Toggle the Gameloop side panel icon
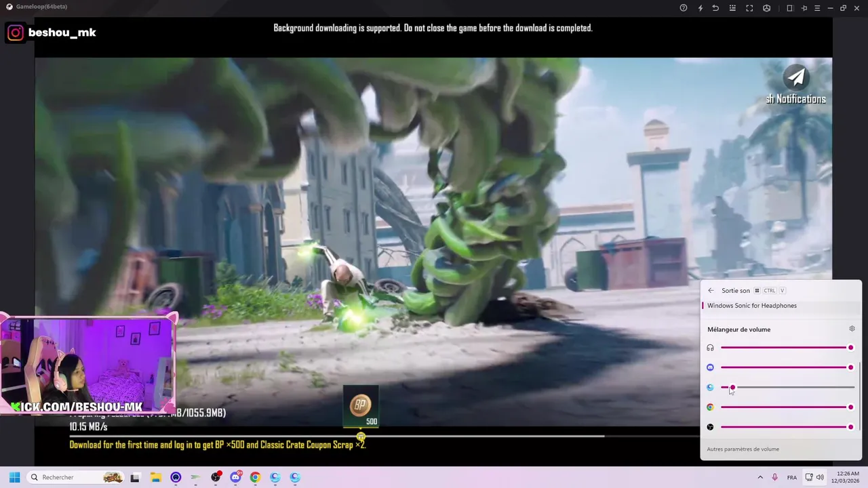 click(790, 8)
